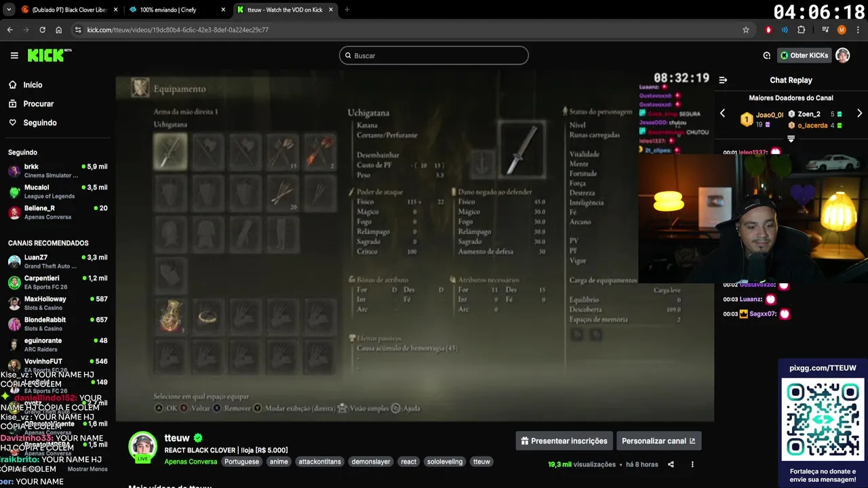868x488 pixels.
Task: Click Sagxx07 username in chat replay
Action: pos(764,314)
